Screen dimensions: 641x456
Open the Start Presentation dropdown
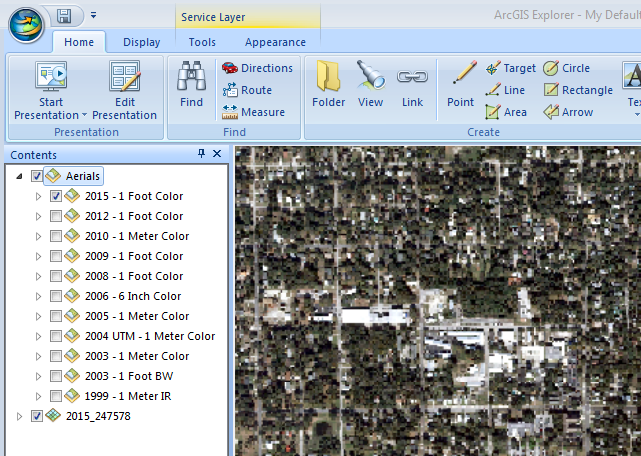(x=85, y=116)
